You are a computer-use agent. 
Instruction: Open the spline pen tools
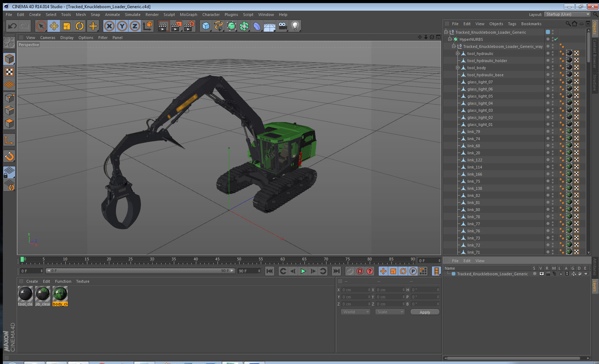(219, 26)
